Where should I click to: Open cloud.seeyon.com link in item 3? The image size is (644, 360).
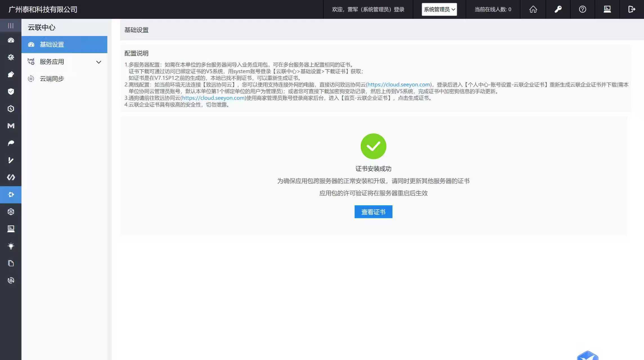point(213,98)
